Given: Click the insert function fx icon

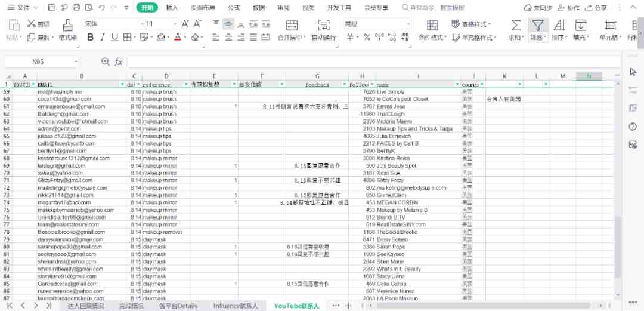Looking at the screenshot, I should tap(119, 62).
